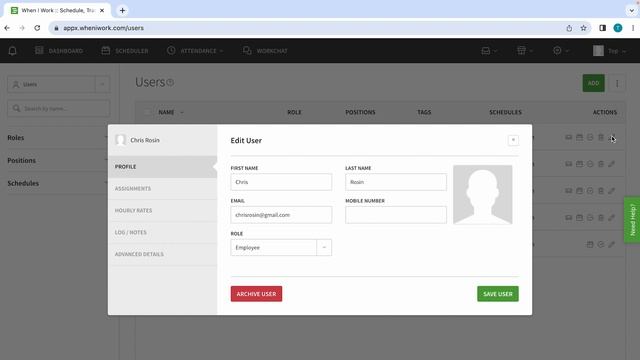Select the Profile tab in Edit User
640x360 pixels.
[x=162, y=167]
